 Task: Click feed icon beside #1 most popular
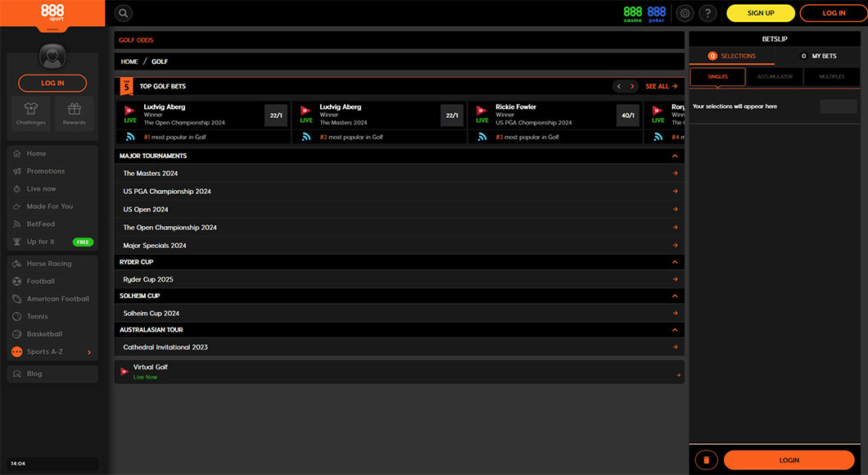tap(130, 137)
